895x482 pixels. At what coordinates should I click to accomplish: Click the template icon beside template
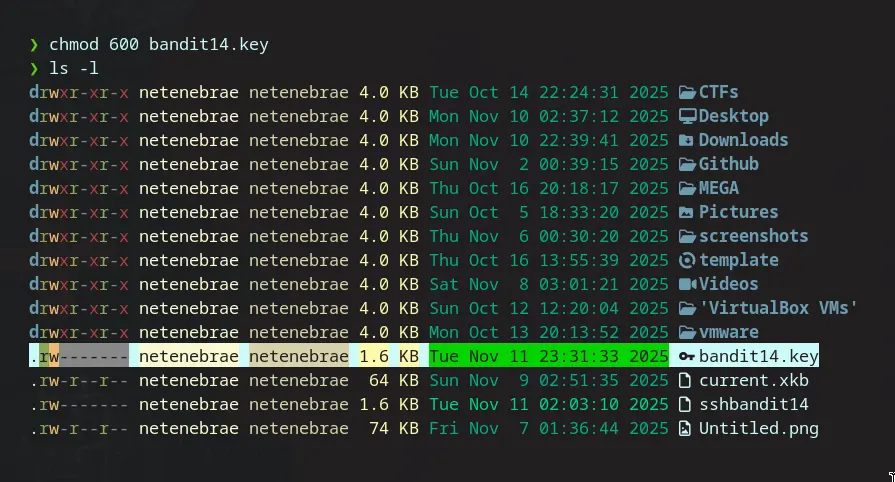pyautogui.click(x=686, y=260)
